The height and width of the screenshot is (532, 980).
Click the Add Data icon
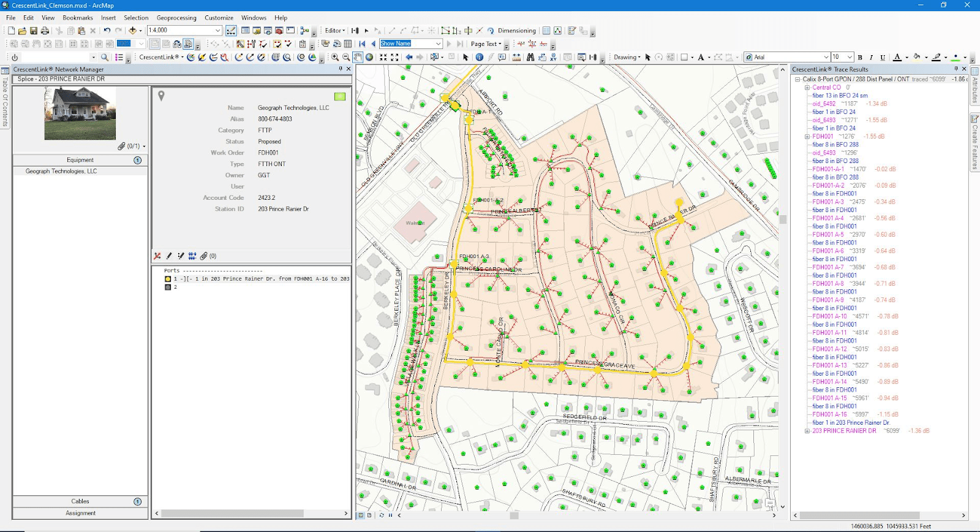pyautogui.click(x=132, y=31)
